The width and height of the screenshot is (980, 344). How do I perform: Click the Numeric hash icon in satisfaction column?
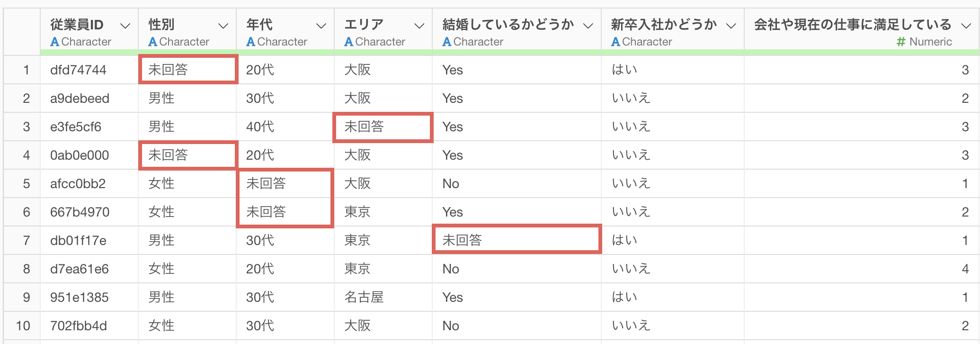pos(900,42)
